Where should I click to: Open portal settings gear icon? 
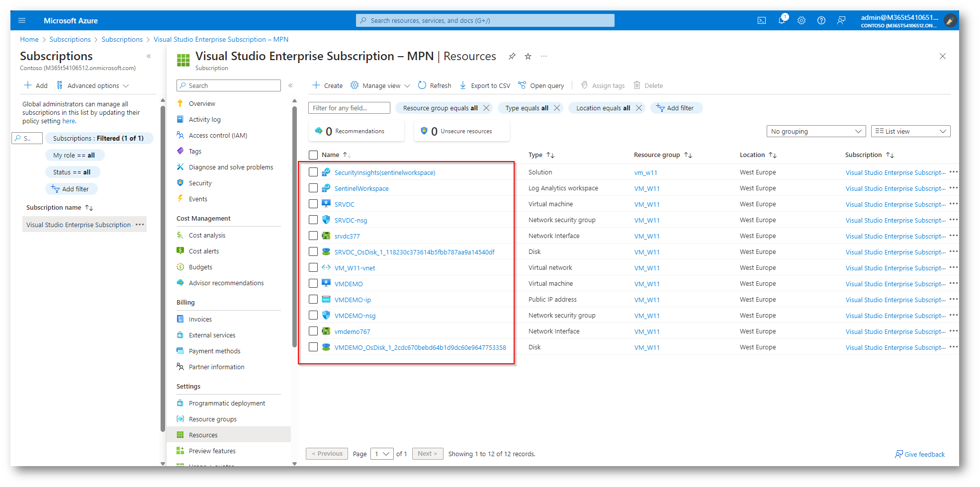click(x=801, y=20)
